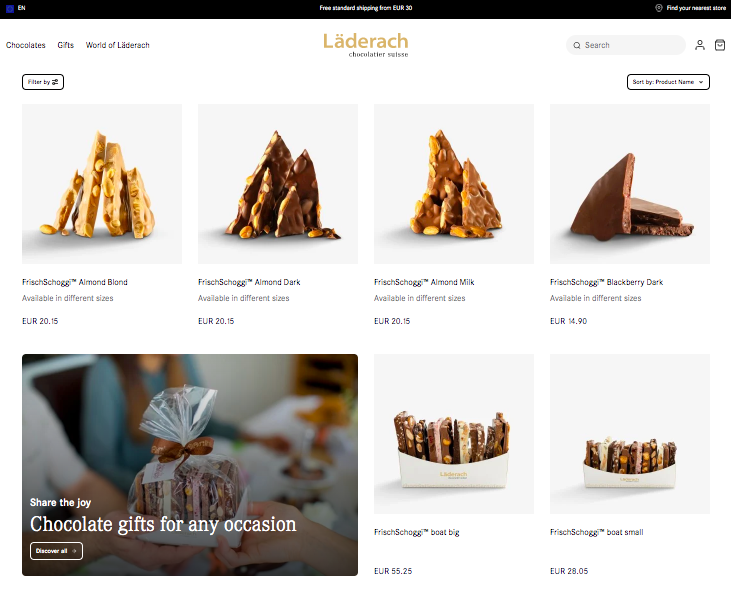Screen dimensions: 731x589
Task: Open FrischSchoggi boat big product image
Action: pyautogui.click(x=454, y=434)
